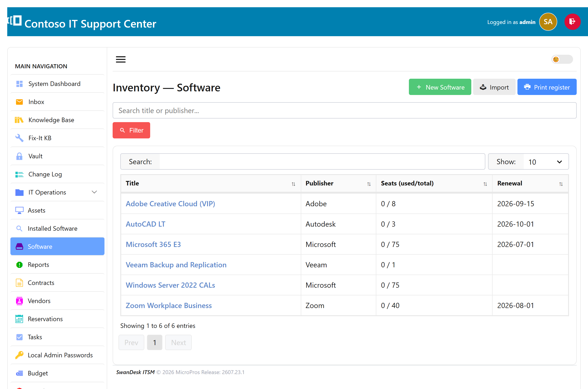Click the Vendors contact card icon
This screenshot has width=588, height=389.
19,301
